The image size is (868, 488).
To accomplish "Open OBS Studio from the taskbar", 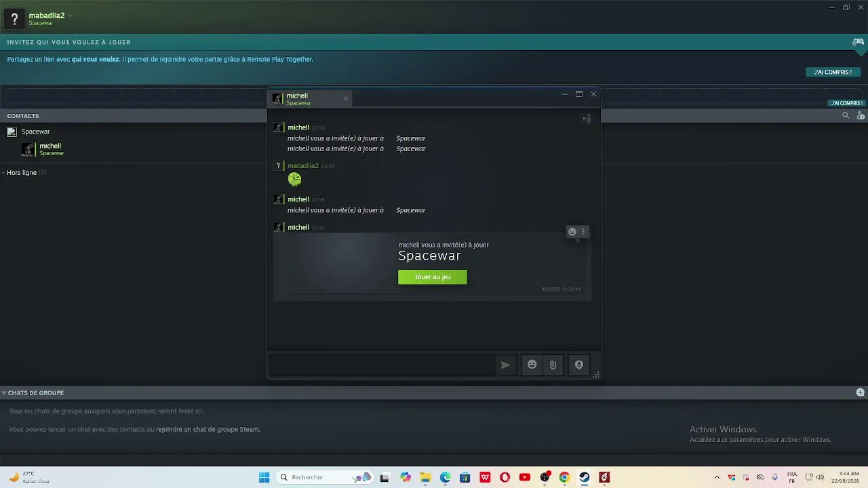I will coord(545,477).
